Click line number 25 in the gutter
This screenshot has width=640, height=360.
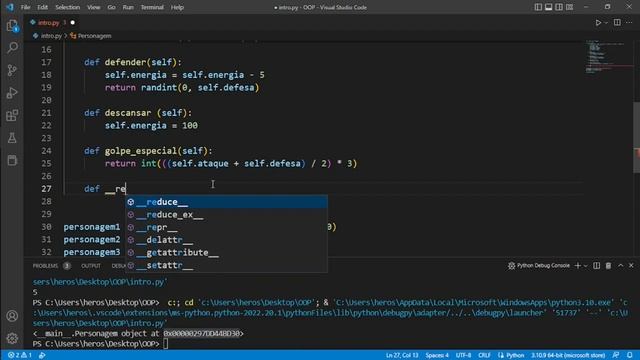coord(46,163)
